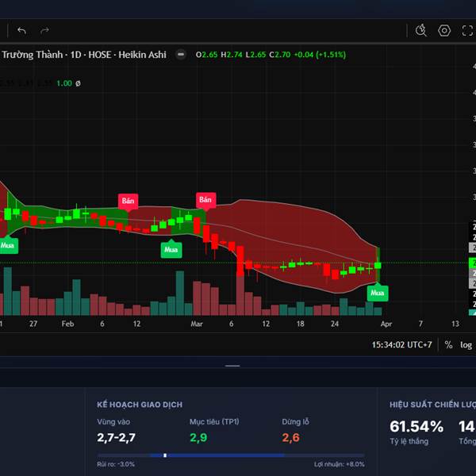The image size is (476, 476).
Task: Redo the chart action
Action: (x=44, y=31)
